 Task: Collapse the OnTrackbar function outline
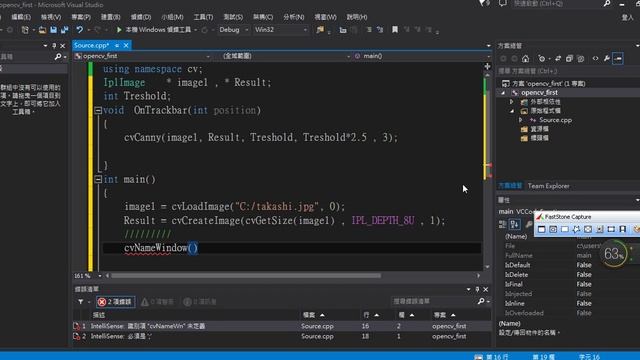pos(98,110)
